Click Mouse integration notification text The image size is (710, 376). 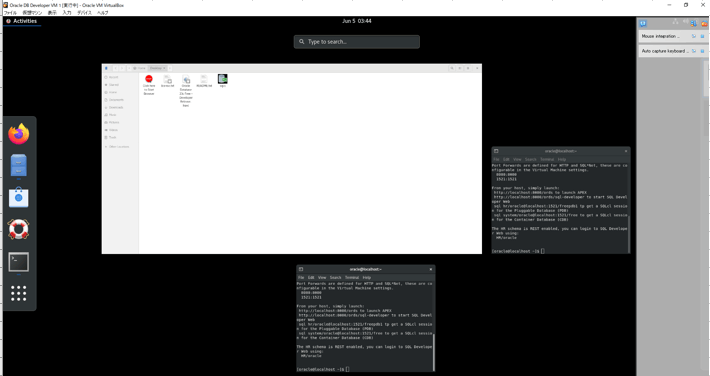660,36
